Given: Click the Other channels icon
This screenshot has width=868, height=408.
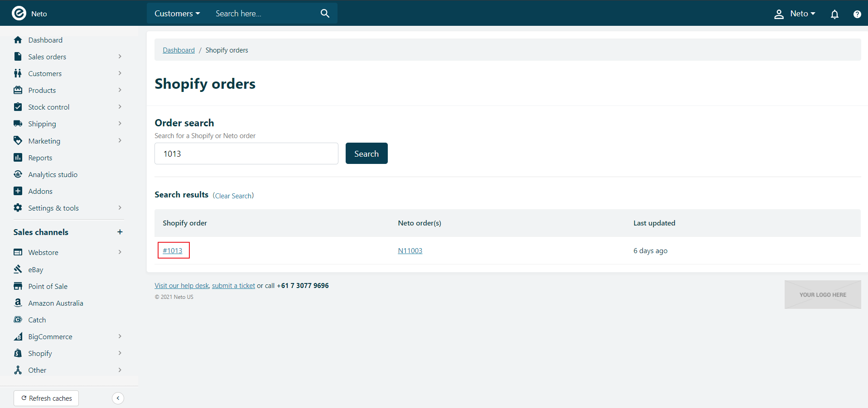Looking at the screenshot, I should [18, 370].
